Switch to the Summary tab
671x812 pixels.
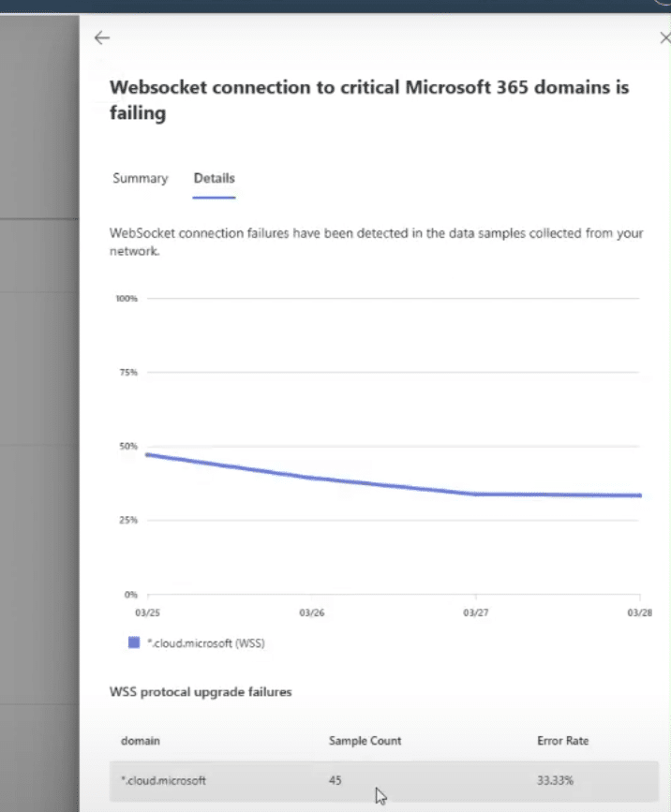[x=140, y=178]
